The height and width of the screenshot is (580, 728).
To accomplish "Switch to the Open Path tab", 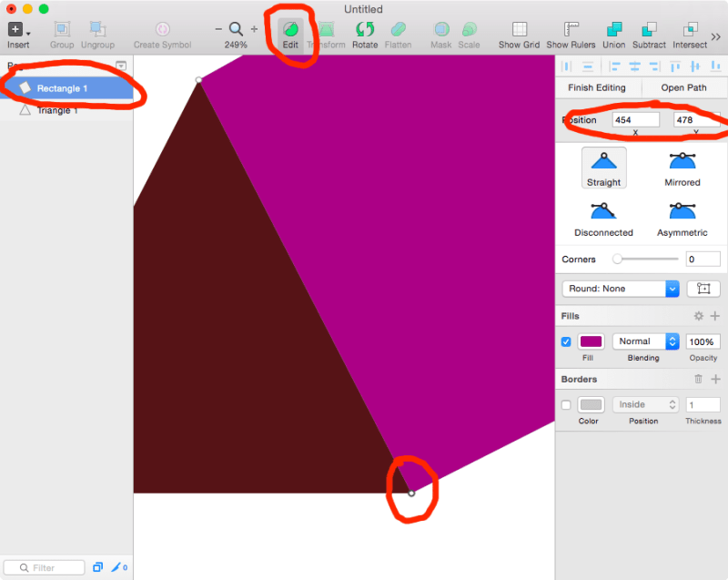I will tap(684, 87).
